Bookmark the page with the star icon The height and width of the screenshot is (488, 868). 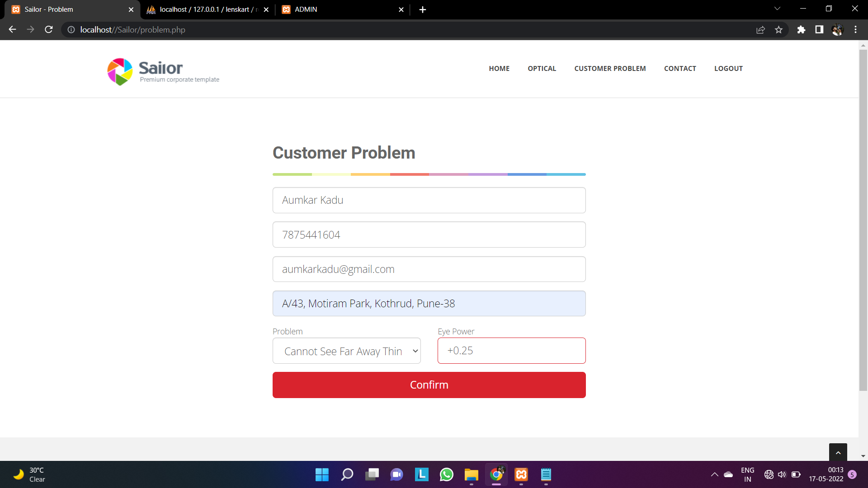pyautogui.click(x=778, y=30)
